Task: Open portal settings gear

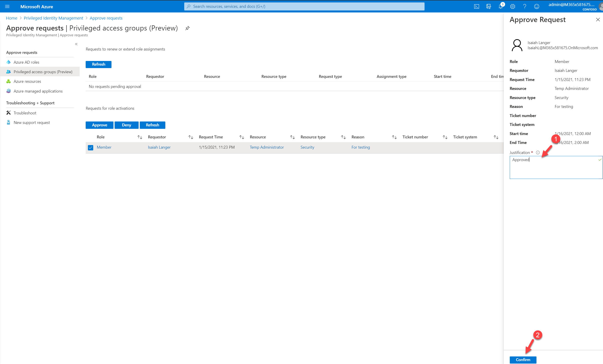Action: pos(512,6)
